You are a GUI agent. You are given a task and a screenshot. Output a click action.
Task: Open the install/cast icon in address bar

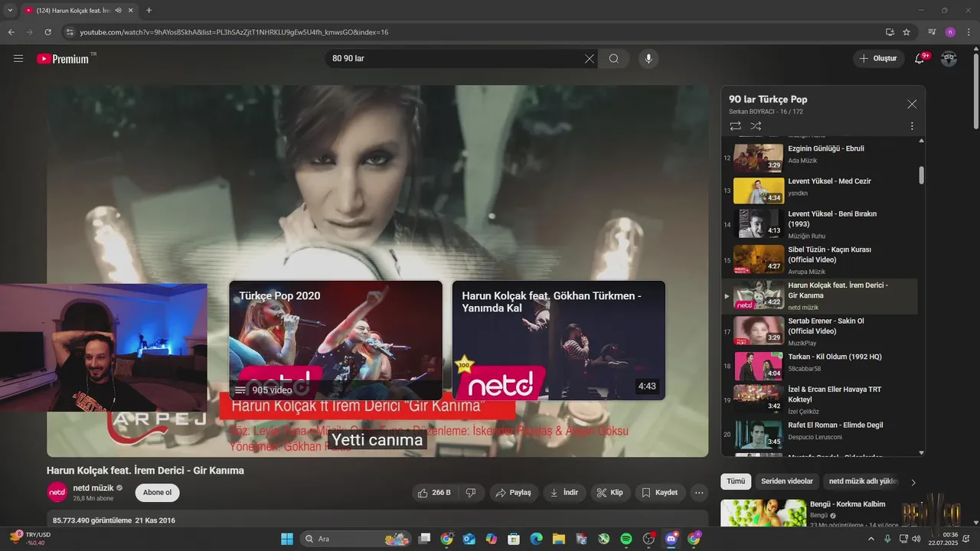click(890, 32)
